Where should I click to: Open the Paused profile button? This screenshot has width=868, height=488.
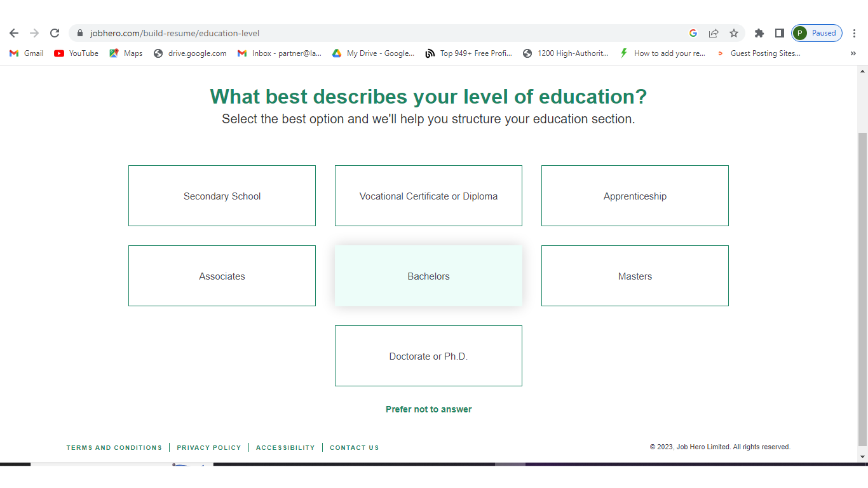pyautogui.click(x=817, y=33)
